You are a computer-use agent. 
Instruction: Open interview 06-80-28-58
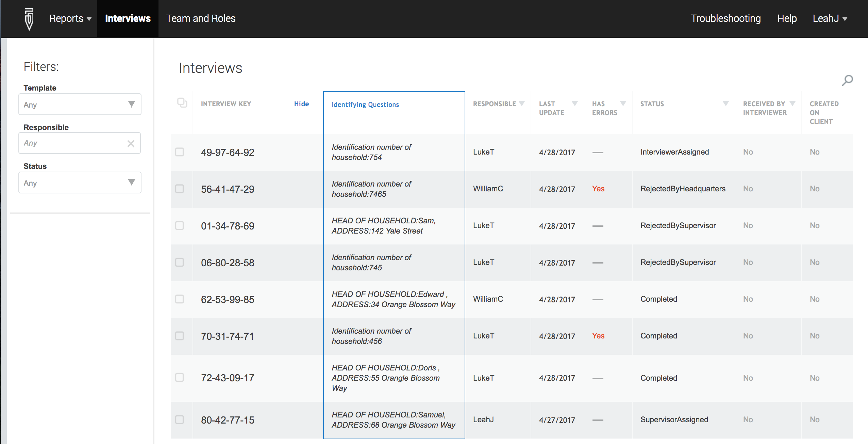pos(228,263)
